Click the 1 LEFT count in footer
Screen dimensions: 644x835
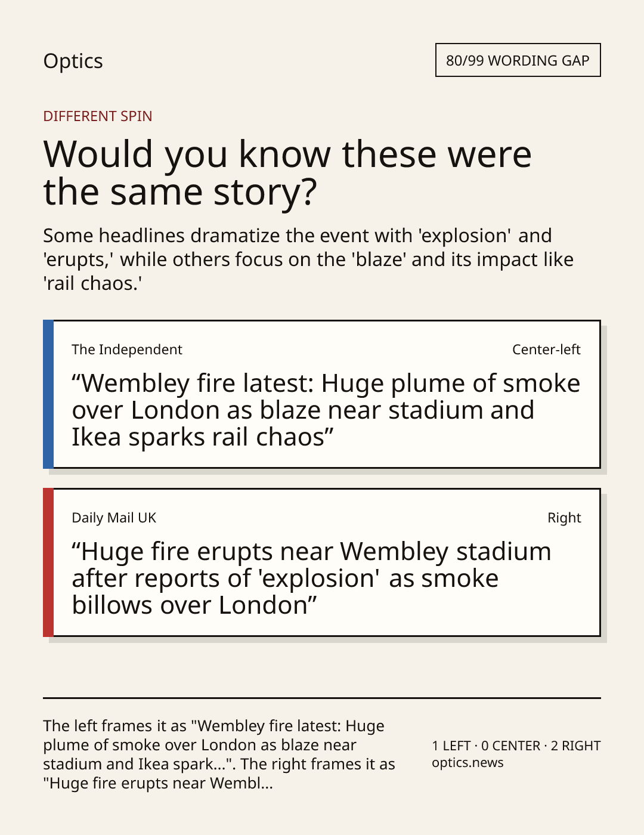451,746
